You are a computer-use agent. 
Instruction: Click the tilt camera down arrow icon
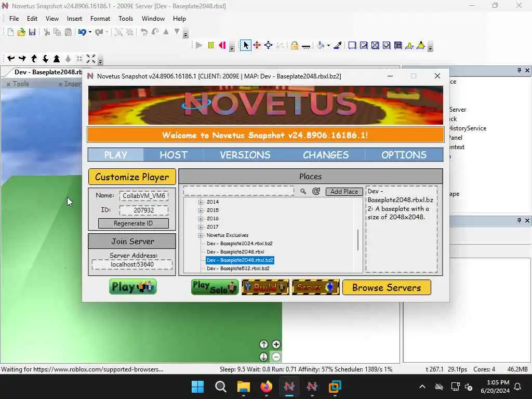click(46, 59)
